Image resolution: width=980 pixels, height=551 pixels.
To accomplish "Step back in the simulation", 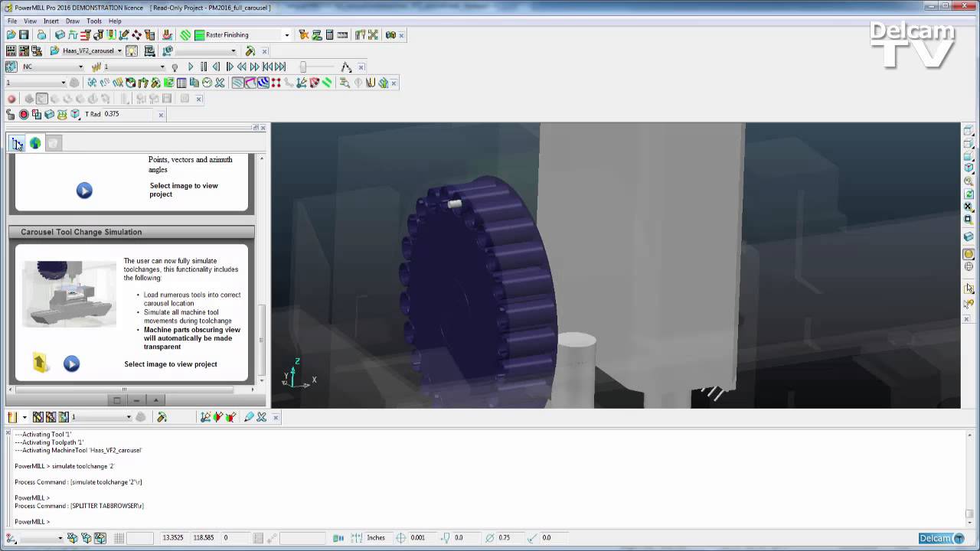I will [216, 67].
